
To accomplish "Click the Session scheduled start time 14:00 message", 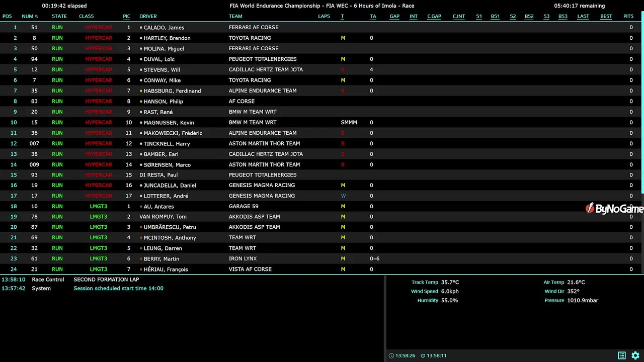I will point(118,289).
